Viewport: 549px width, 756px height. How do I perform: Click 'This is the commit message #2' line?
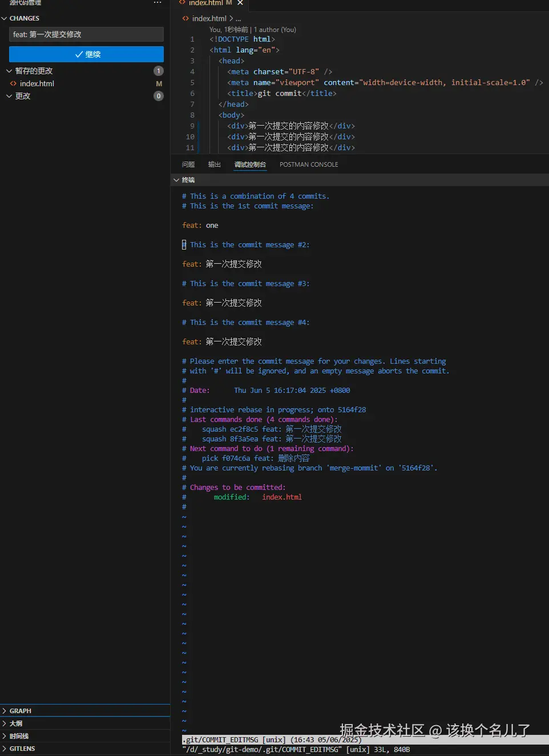pyautogui.click(x=246, y=245)
